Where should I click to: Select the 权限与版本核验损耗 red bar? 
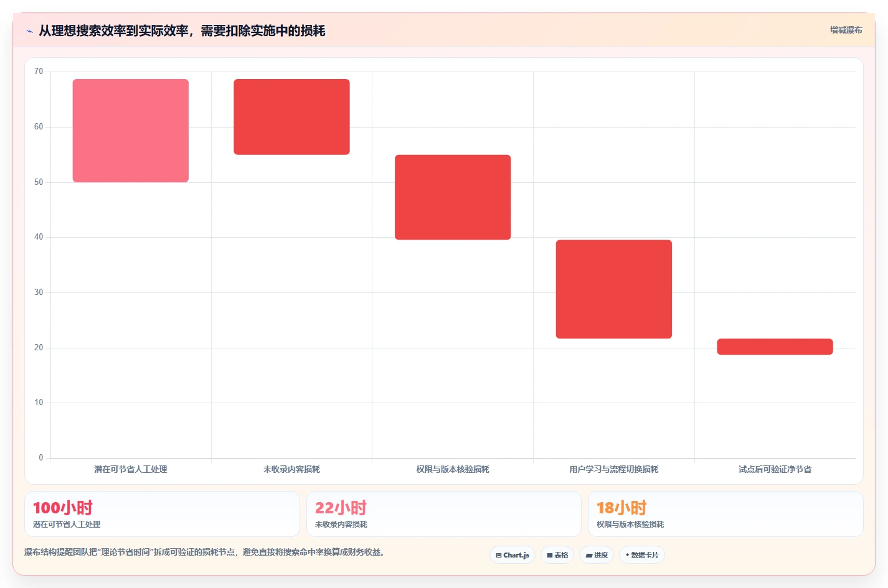(x=453, y=197)
